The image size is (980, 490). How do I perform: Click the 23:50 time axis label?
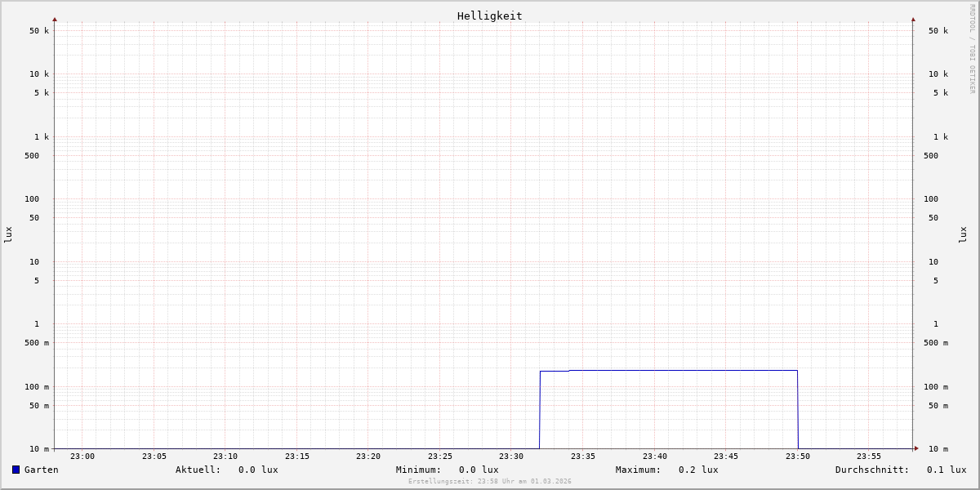[x=798, y=457]
